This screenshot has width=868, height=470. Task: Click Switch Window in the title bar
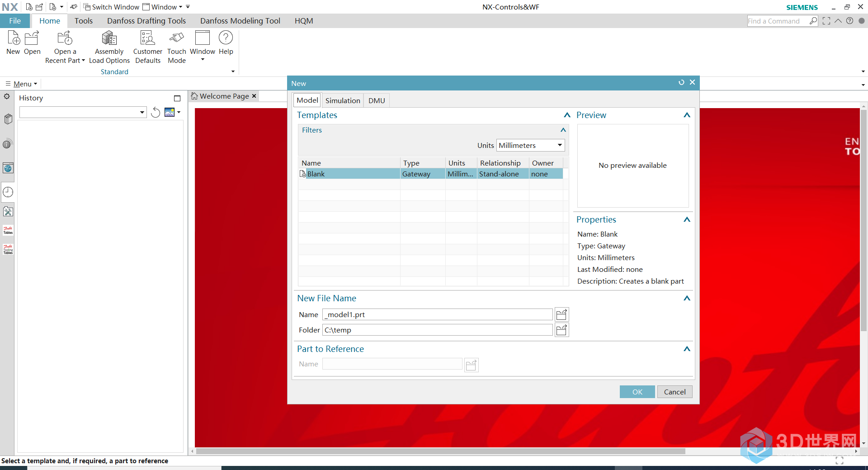point(112,7)
